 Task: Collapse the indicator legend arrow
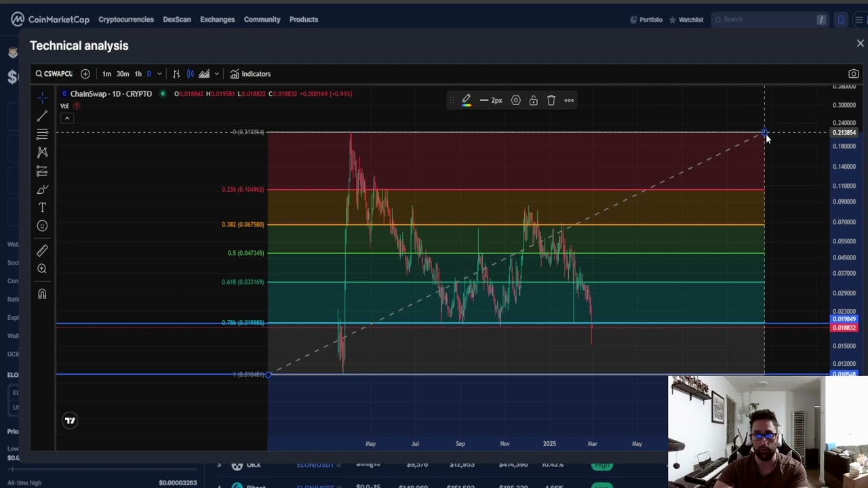[67, 118]
